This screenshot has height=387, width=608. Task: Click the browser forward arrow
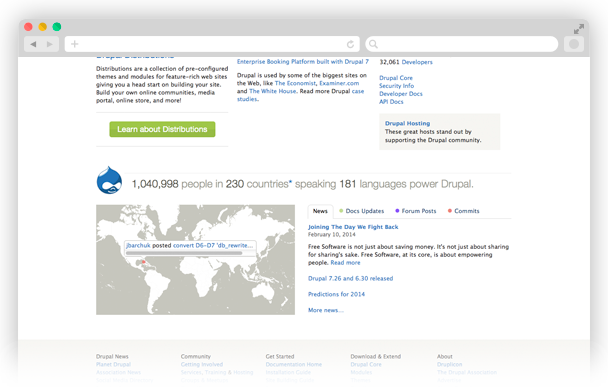pos(50,44)
